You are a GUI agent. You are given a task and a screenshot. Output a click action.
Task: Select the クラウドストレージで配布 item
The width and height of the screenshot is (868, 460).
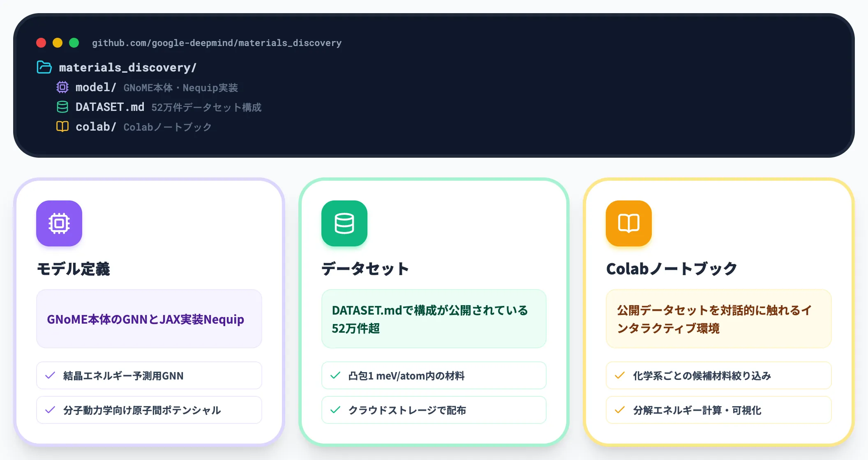click(434, 410)
